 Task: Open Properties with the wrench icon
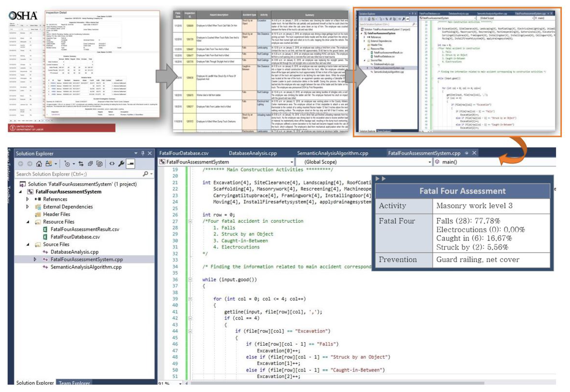pyautogui.click(x=121, y=164)
